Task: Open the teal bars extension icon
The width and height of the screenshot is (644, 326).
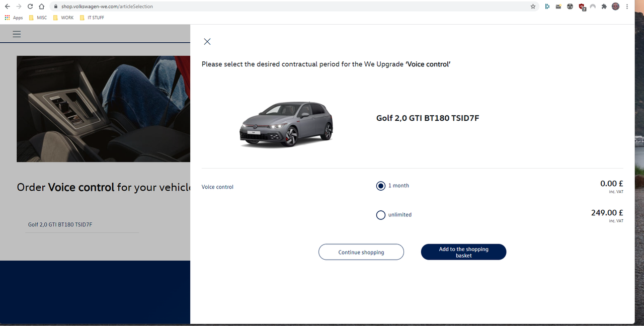Action: tap(547, 7)
